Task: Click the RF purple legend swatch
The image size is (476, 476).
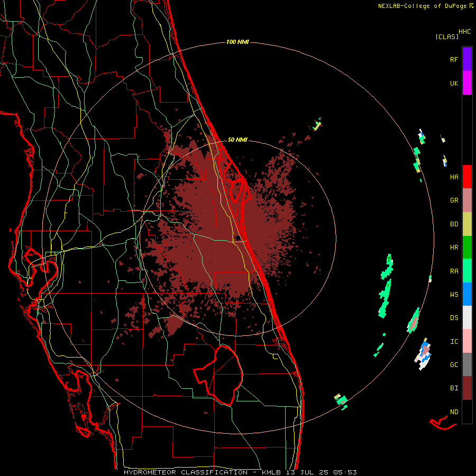Action: click(x=467, y=59)
